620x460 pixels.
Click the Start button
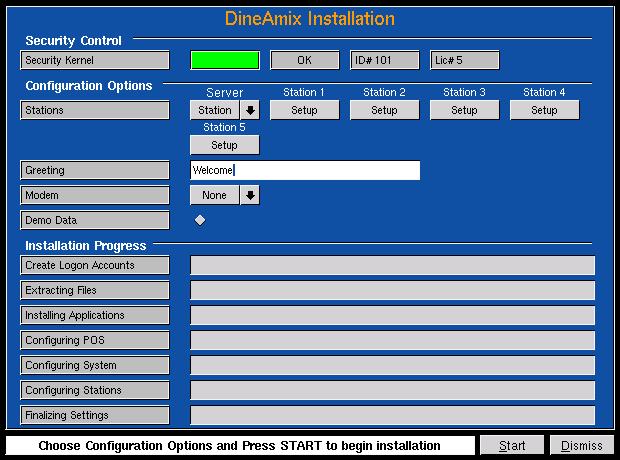pyautogui.click(x=512, y=446)
